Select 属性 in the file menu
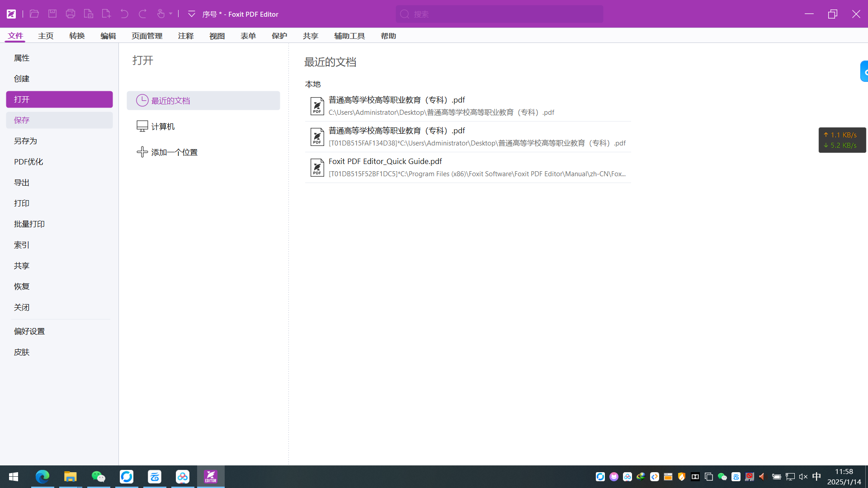The height and width of the screenshot is (488, 868). tap(59, 58)
